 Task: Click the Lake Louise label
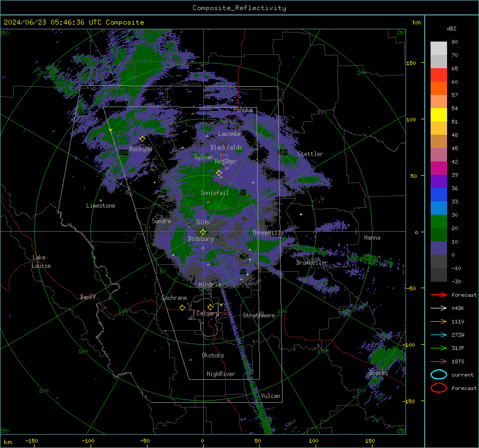[42, 262]
